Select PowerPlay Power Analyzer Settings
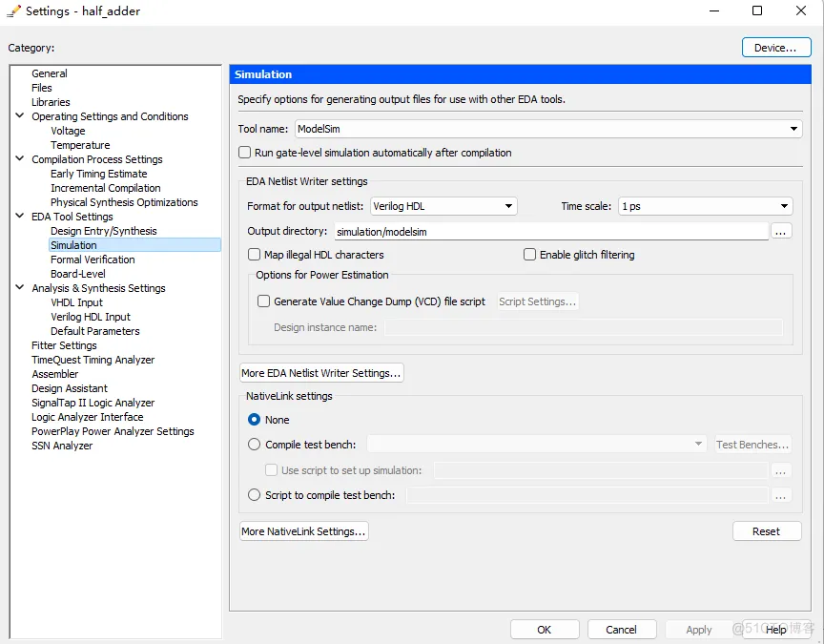 coord(113,431)
